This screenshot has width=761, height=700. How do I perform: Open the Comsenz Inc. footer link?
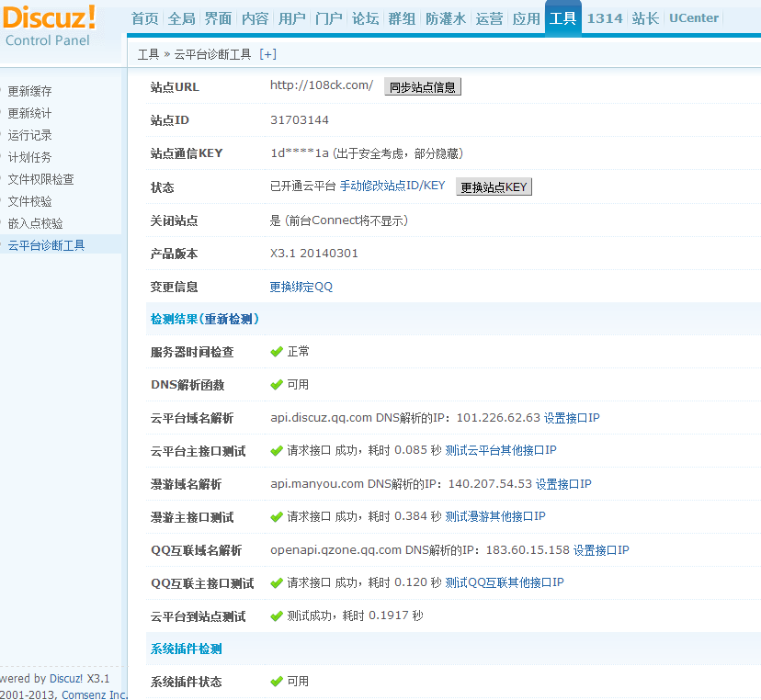94,694
